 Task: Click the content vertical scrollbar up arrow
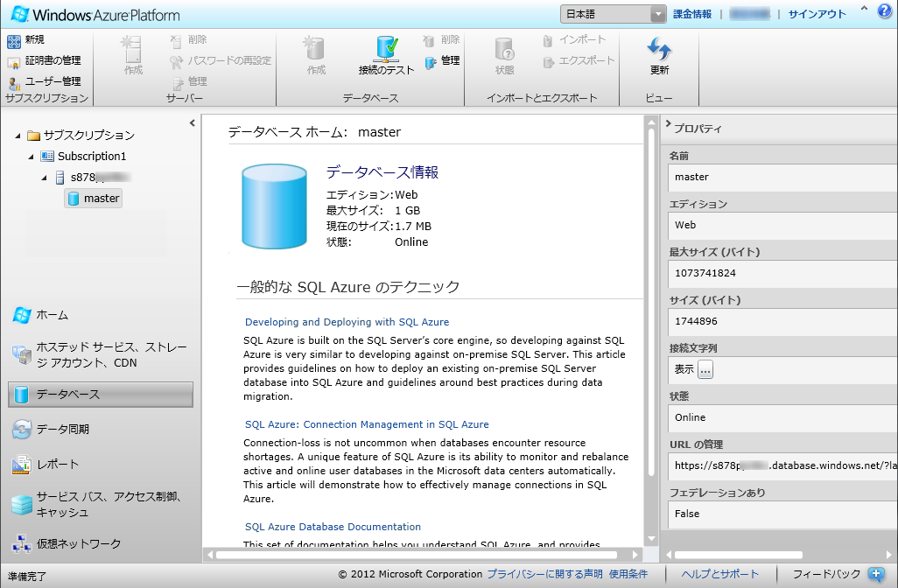(651, 122)
